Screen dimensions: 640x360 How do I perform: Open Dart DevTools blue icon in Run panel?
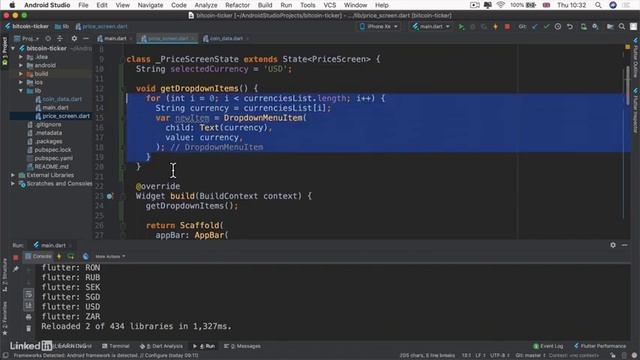[85, 256]
